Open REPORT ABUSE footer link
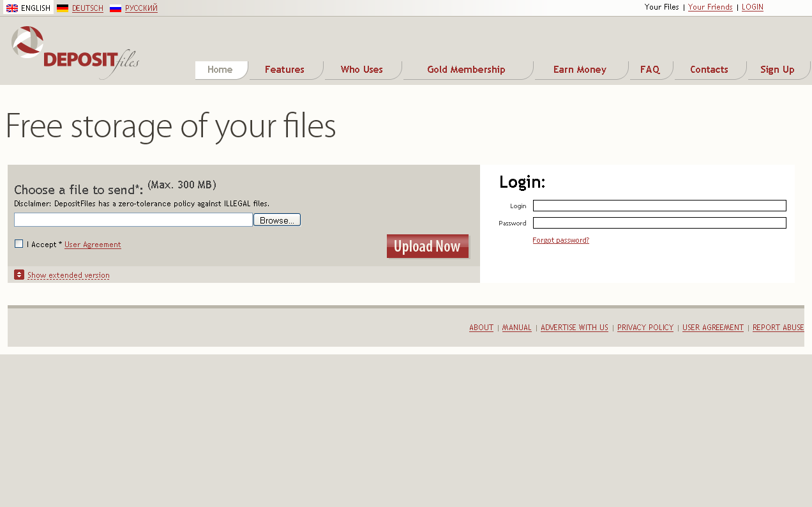The width and height of the screenshot is (812, 507). pyautogui.click(x=778, y=328)
